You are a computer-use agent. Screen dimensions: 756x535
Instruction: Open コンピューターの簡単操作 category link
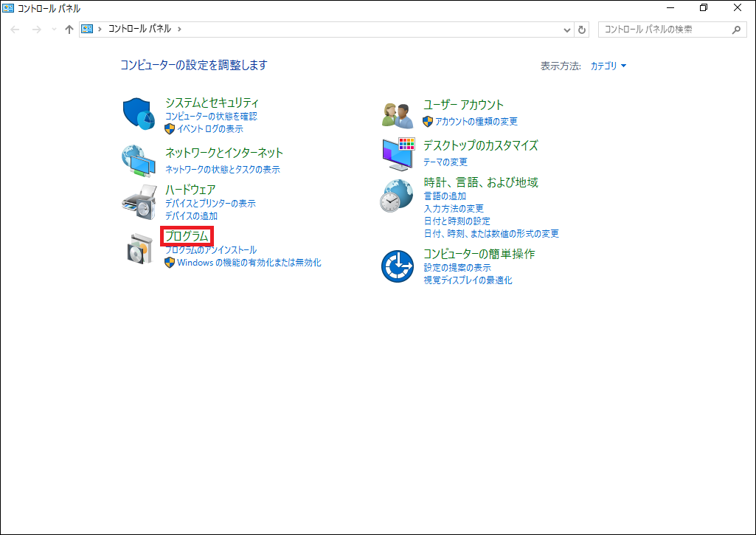479,254
